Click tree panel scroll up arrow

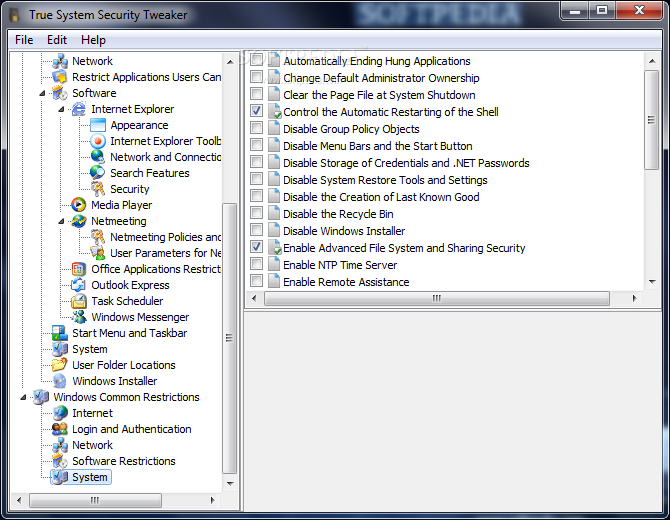230,62
